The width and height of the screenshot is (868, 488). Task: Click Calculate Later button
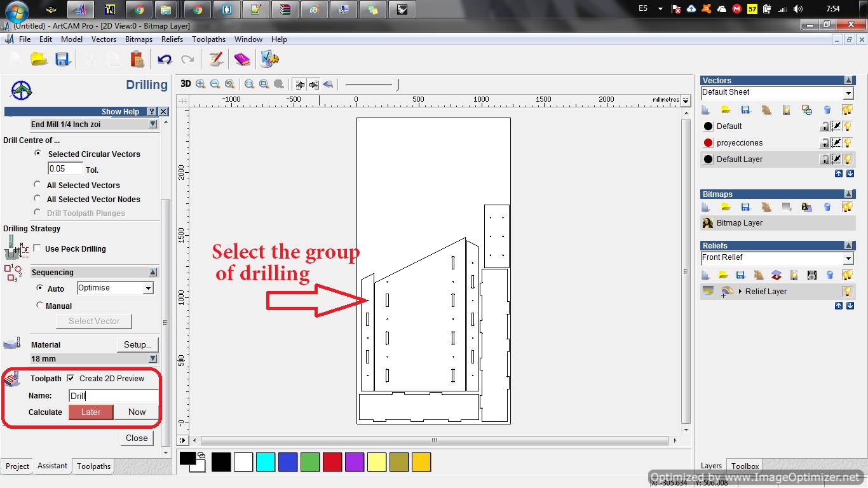91,412
